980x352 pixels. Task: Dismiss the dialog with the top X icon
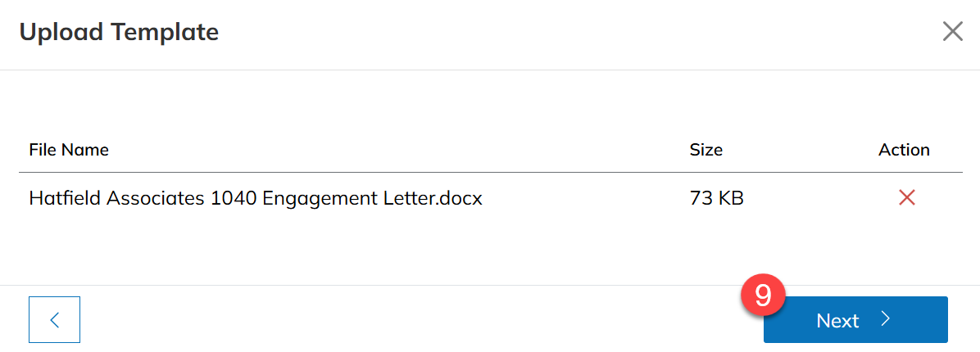(952, 31)
